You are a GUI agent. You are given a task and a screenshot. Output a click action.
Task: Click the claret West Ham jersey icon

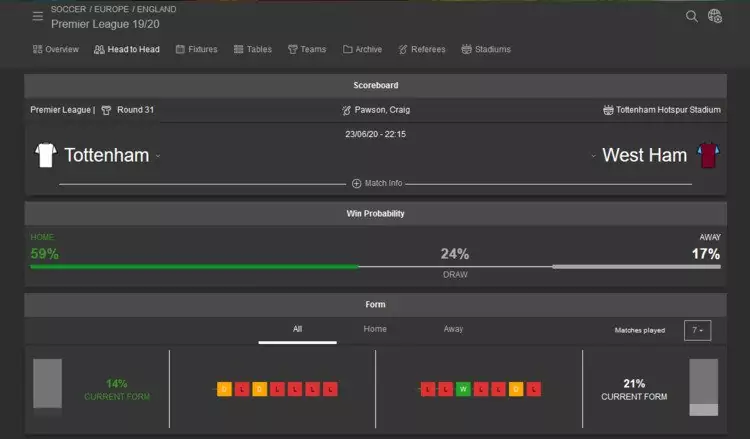[708, 155]
